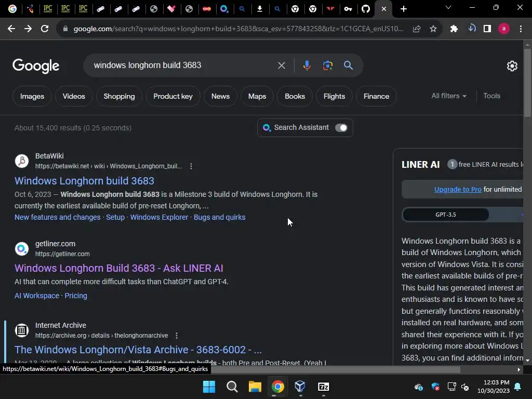Open Windows taskbar Search
The width and height of the screenshot is (532, 399).
tap(232, 387)
